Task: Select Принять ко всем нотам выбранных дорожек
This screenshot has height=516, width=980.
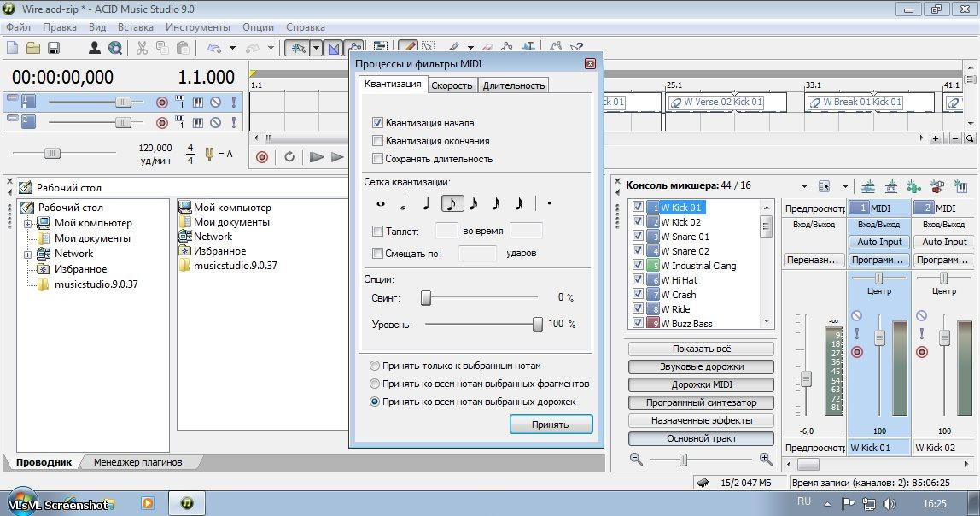Action: (x=375, y=402)
